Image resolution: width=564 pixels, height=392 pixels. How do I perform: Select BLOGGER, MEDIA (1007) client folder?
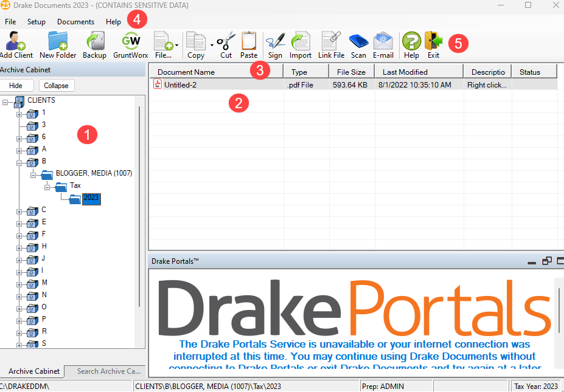coord(94,173)
